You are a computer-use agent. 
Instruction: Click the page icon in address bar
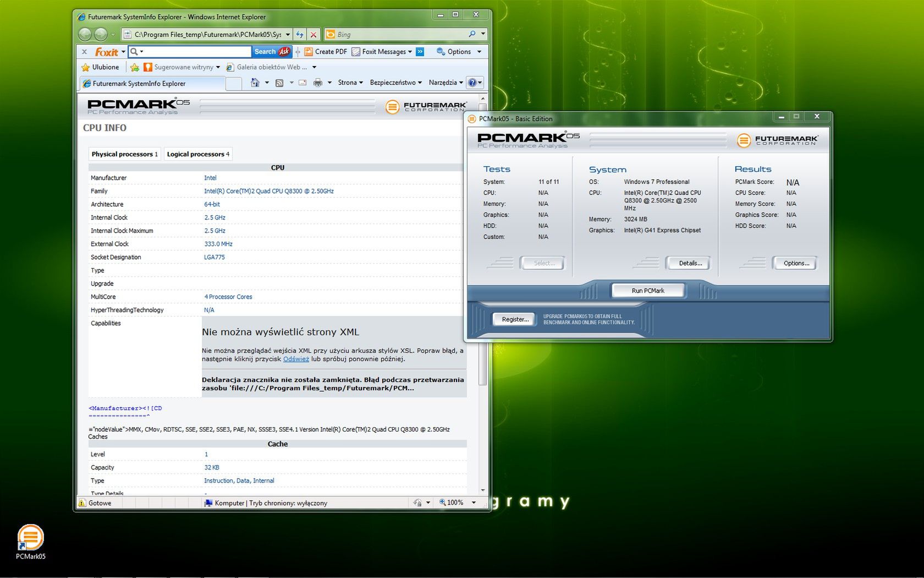click(128, 35)
